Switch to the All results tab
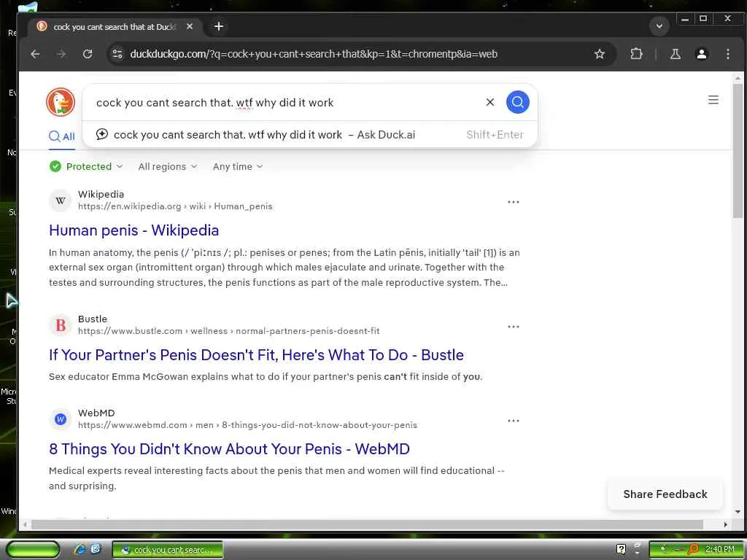Image resolution: width=747 pixels, height=560 pixels. click(62, 136)
